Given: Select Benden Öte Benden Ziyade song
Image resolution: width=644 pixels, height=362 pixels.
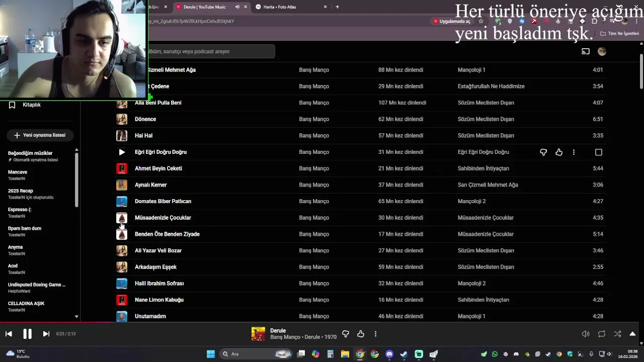Looking at the screenshot, I should coord(167,234).
